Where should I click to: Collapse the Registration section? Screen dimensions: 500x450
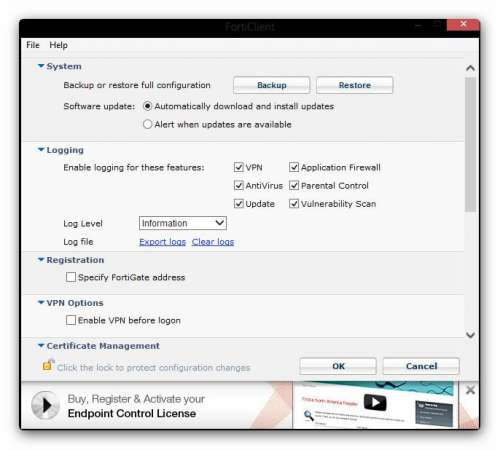pyautogui.click(x=41, y=260)
